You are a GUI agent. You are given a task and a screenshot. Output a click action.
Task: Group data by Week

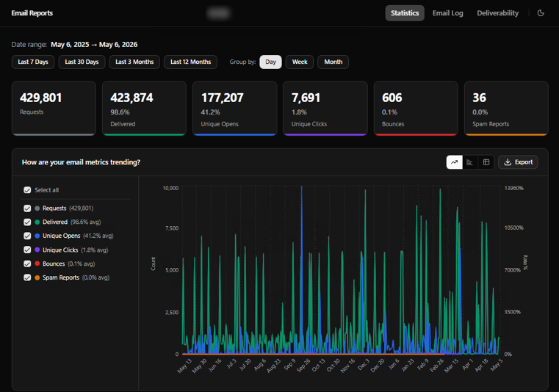click(x=300, y=62)
